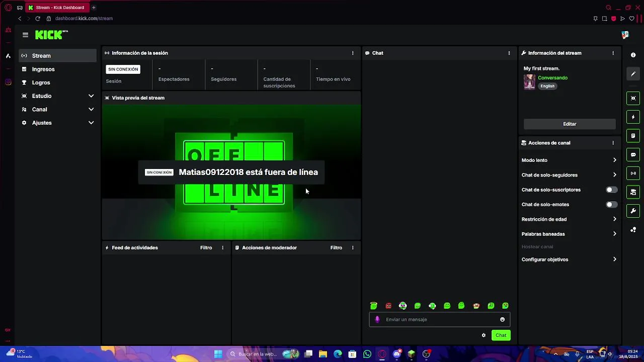
Task: Click the Conversando category thumbnail
Action: tap(529, 82)
